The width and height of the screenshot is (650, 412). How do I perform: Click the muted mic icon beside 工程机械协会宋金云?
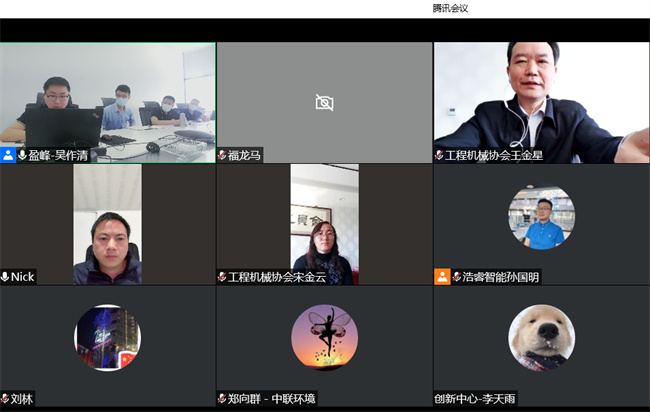222,276
